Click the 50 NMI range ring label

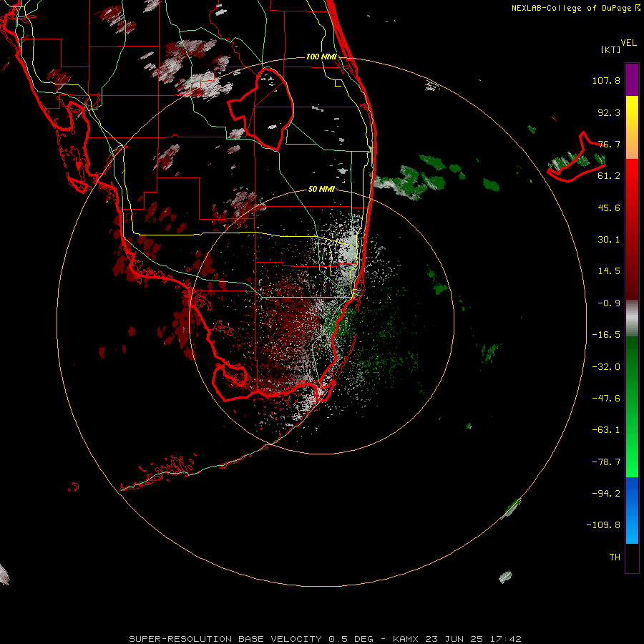321,190
